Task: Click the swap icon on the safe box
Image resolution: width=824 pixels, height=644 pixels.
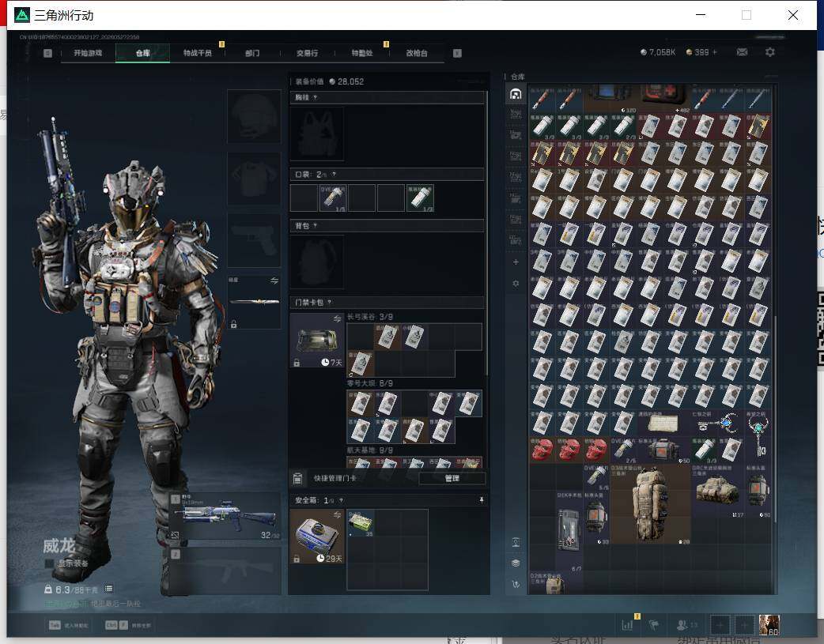Action: [x=337, y=514]
